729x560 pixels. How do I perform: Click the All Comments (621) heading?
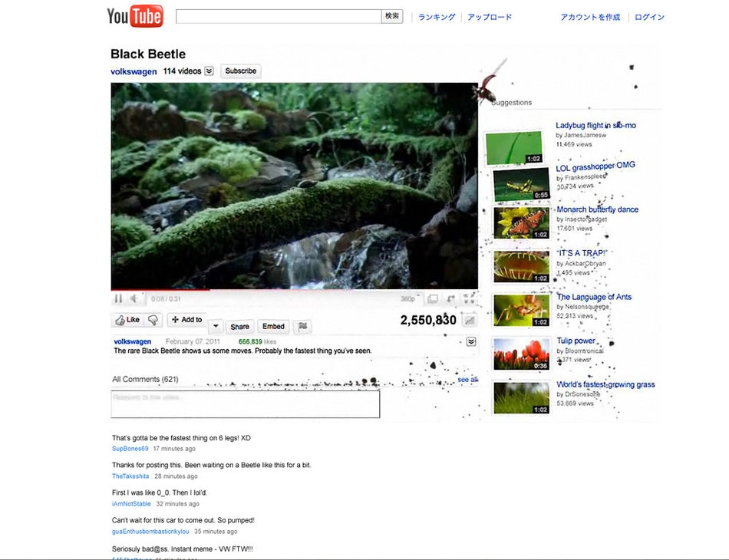[x=145, y=379]
